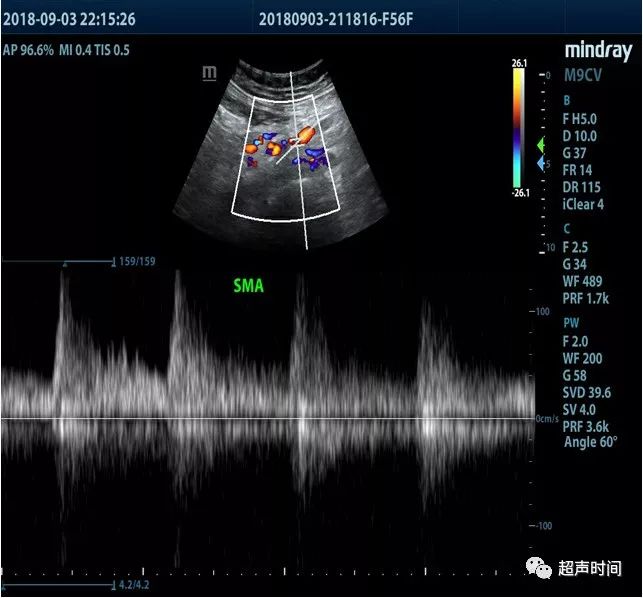643x598 pixels.
Task: Click the 159/159 cine frame slider
Action: [59, 261]
